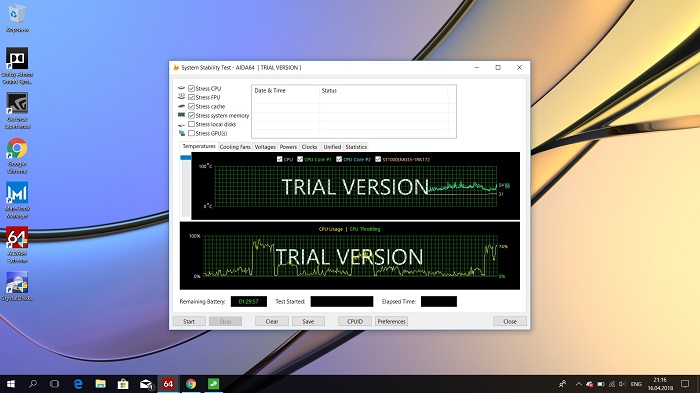700x393 pixels.
Task: Open Microsoft Store from the taskbar
Action: click(x=123, y=384)
